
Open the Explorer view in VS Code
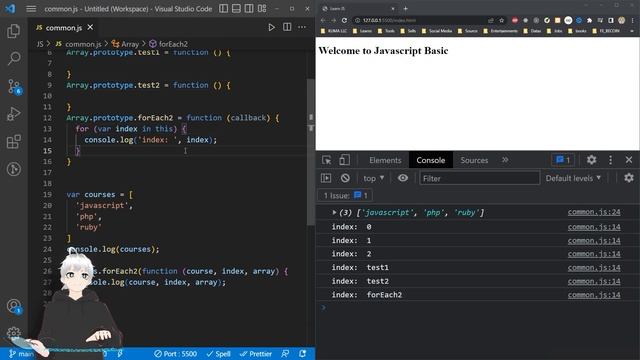(13, 31)
